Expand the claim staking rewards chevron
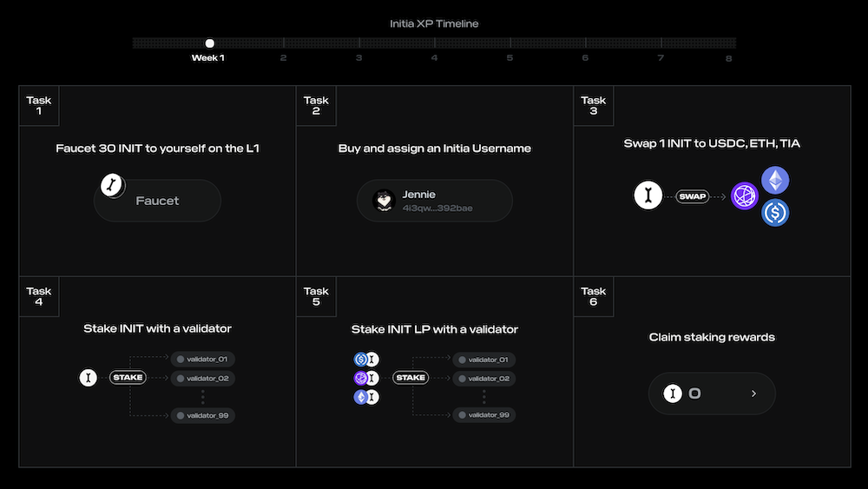 tap(753, 393)
